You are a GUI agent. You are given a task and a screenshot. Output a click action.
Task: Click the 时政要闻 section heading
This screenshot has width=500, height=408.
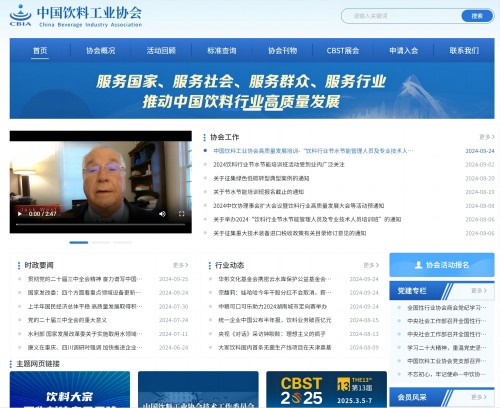(39, 265)
